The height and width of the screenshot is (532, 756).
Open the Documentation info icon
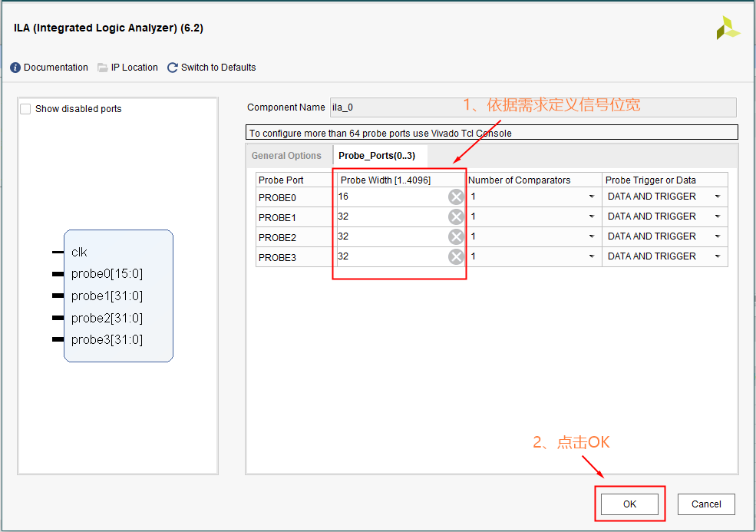pyautogui.click(x=15, y=68)
